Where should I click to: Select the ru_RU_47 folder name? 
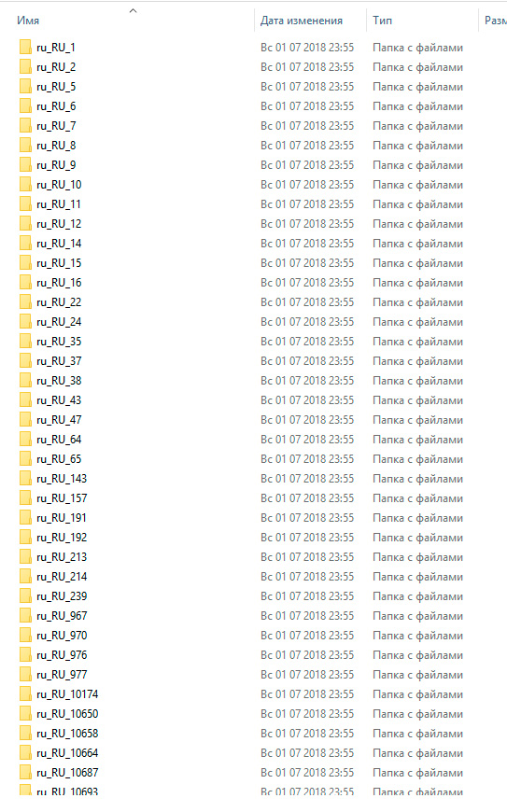click(59, 420)
